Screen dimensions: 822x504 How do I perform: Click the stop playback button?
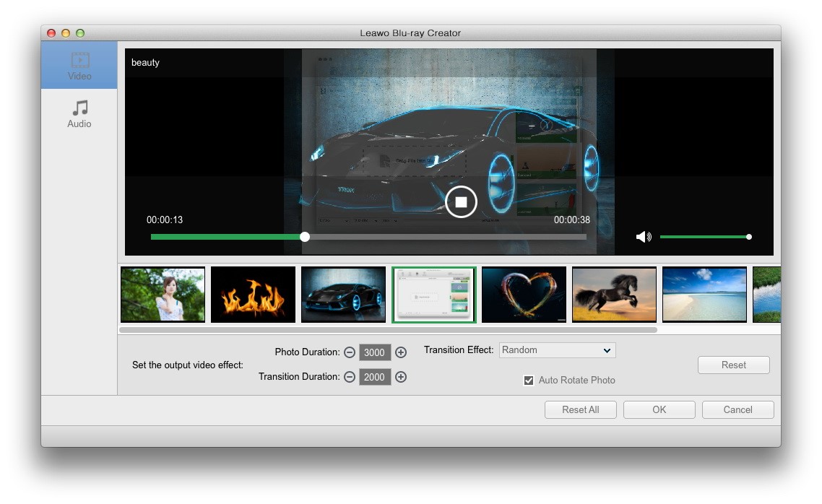click(461, 202)
